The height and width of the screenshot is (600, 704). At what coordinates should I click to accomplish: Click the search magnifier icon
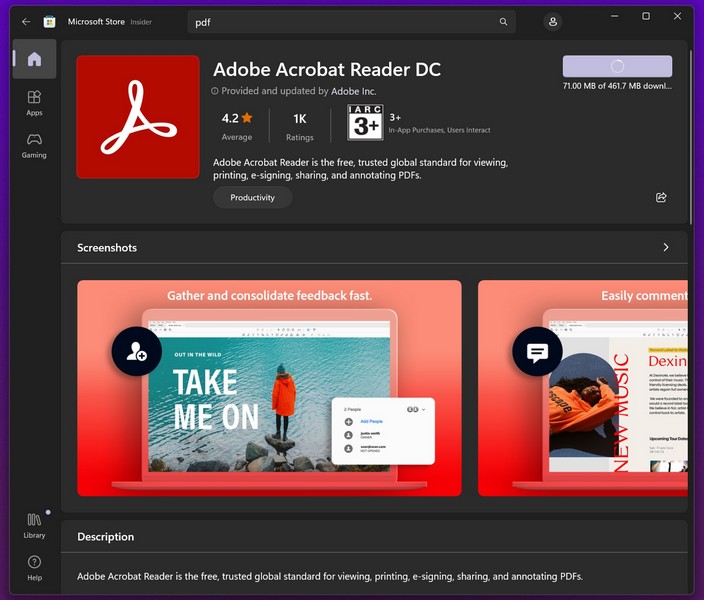[x=503, y=22]
